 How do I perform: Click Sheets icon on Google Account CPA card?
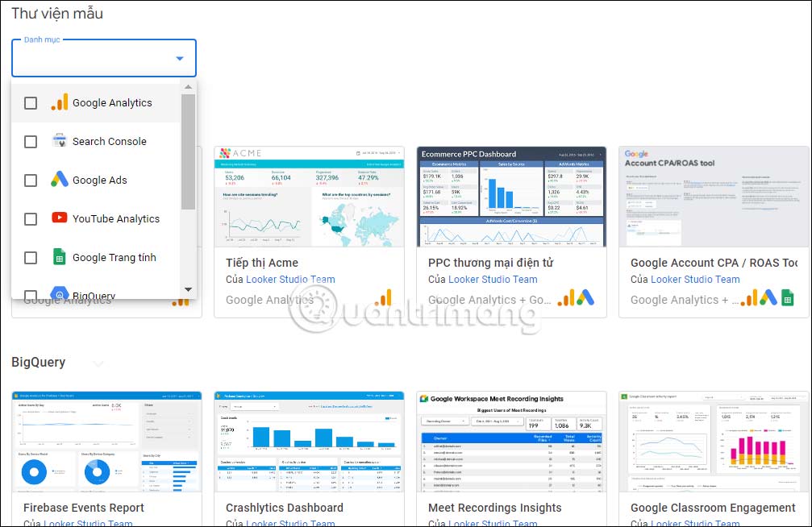point(788,297)
